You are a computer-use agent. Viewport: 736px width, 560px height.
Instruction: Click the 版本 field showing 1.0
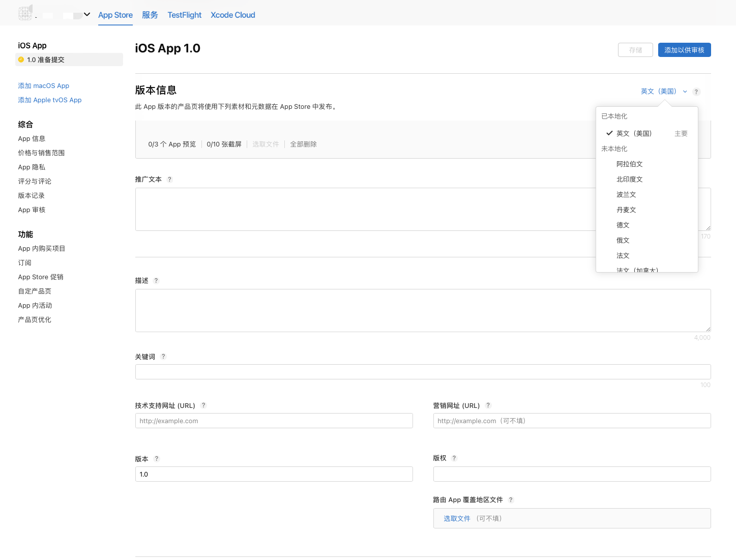(274, 474)
